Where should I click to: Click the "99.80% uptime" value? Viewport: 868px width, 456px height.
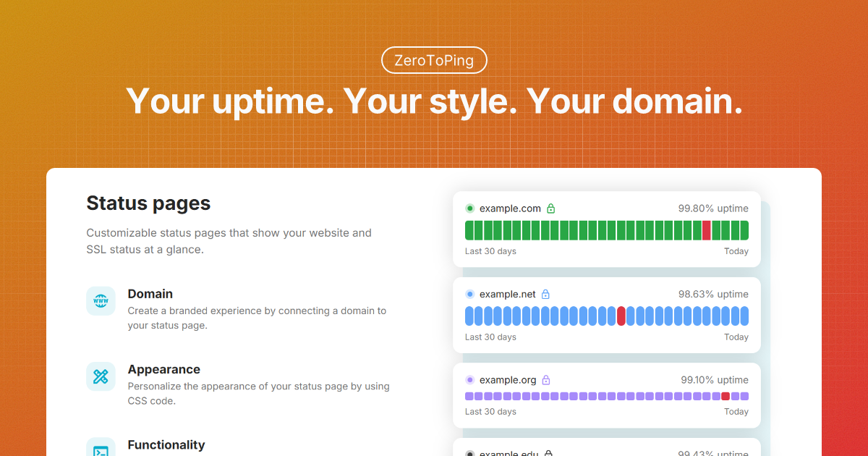coord(713,208)
